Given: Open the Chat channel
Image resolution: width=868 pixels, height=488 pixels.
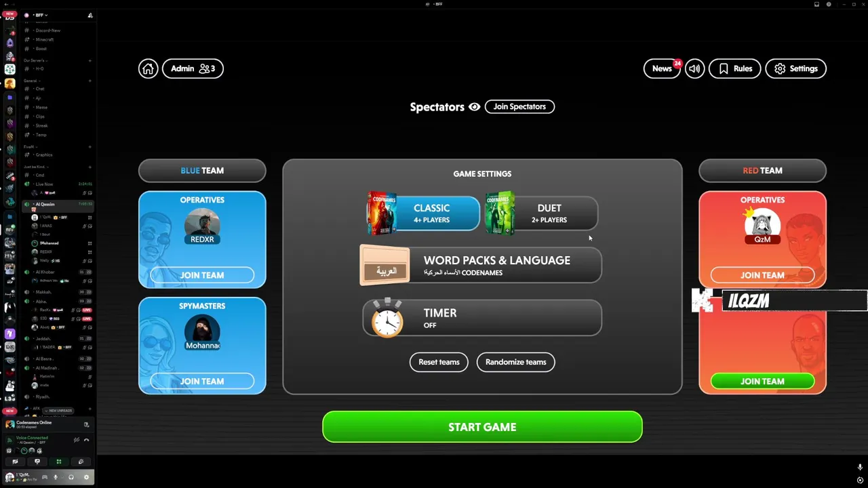Looking at the screenshot, I should click(40, 89).
